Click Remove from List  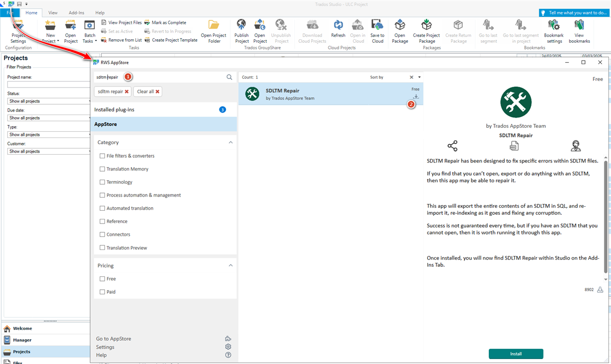[x=122, y=40]
